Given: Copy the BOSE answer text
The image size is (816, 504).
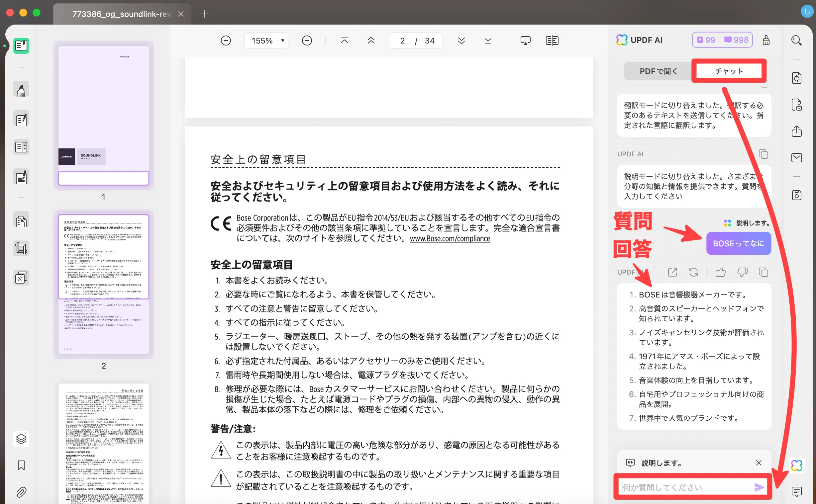Looking at the screenshot, I should point(764,272).
